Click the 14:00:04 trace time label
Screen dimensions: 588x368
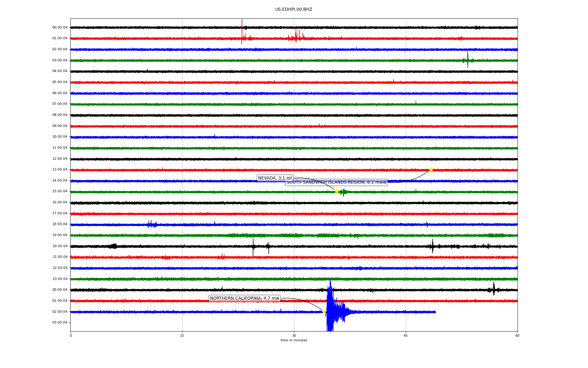pos(60,181)
